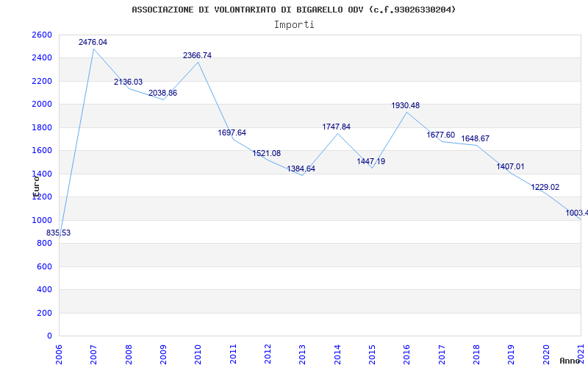Select data label 1384.64
This screenshot has height=368, width=588.
301,169
